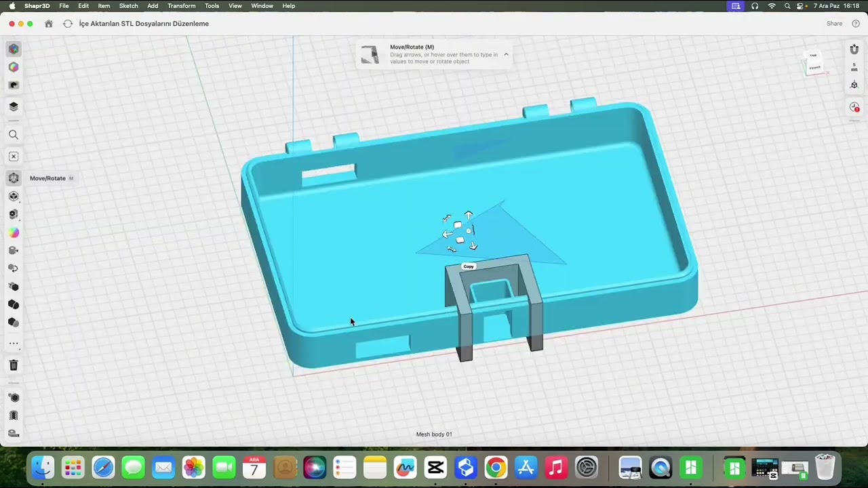The width and height of the screenshot is (868, 488).
Task: Click the sync status icon beside home
Action: point(68,24)
